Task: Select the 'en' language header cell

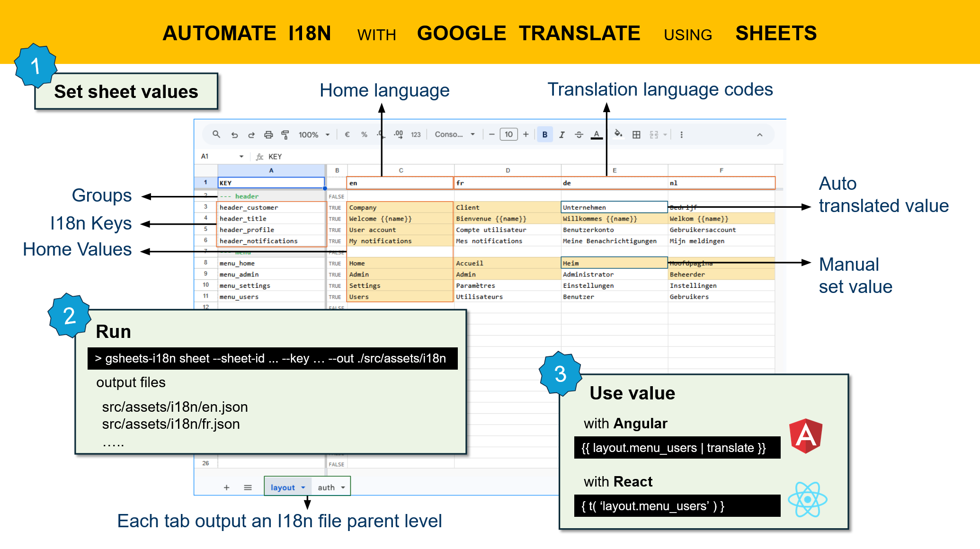Action: [401, 183]
